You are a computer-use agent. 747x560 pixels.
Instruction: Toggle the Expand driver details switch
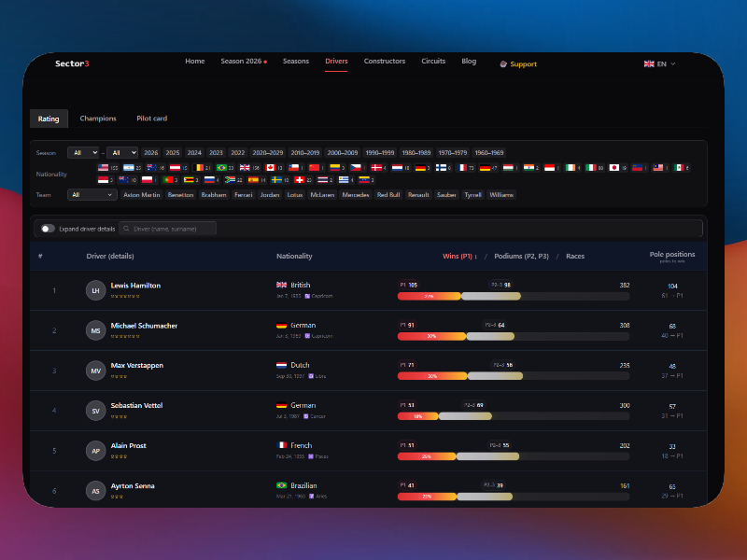(x=48, y=229)
